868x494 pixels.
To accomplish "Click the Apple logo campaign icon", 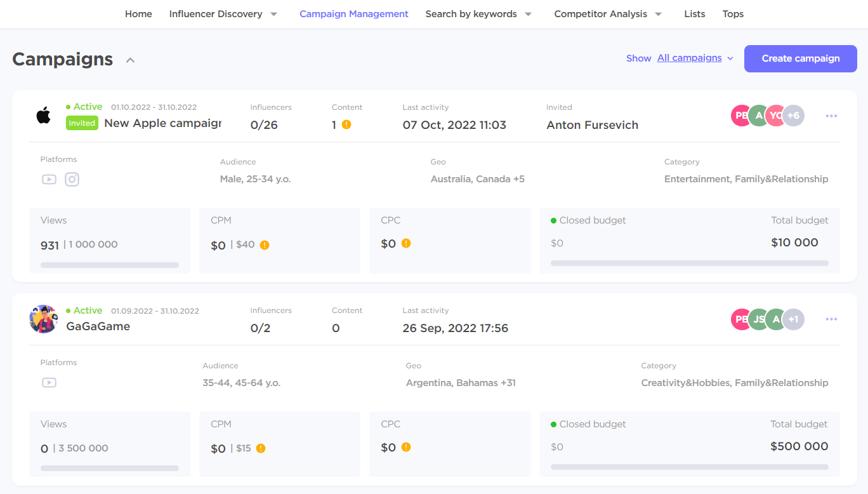I will point(43,116).
